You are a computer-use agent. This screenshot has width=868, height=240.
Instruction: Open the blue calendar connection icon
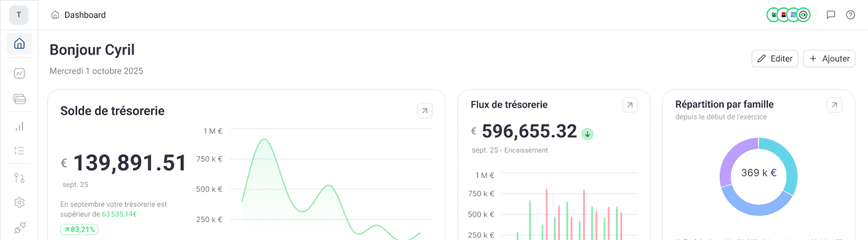click(x=793, y=15)
